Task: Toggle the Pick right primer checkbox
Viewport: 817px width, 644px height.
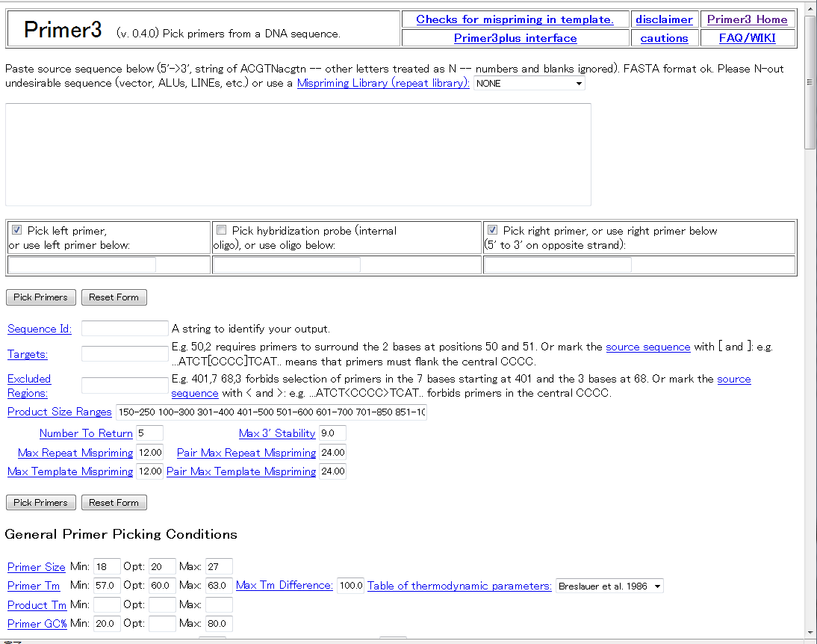Action: coord(492,230)
